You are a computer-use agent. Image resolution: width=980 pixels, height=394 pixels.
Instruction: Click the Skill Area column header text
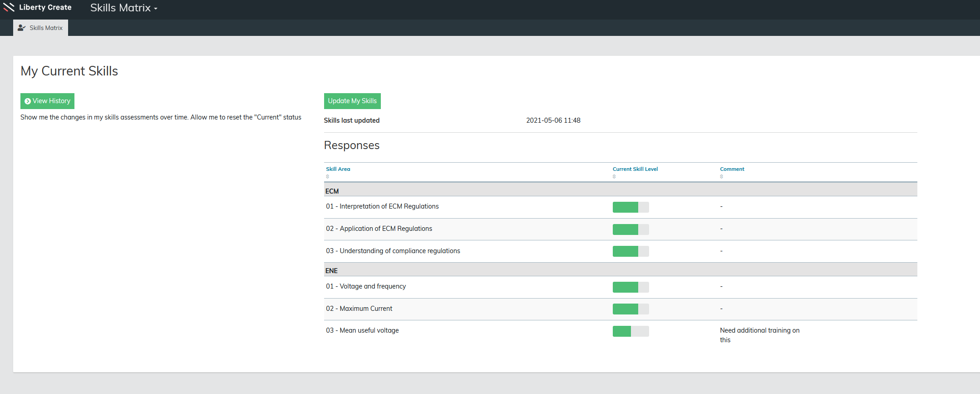[338, 169]
